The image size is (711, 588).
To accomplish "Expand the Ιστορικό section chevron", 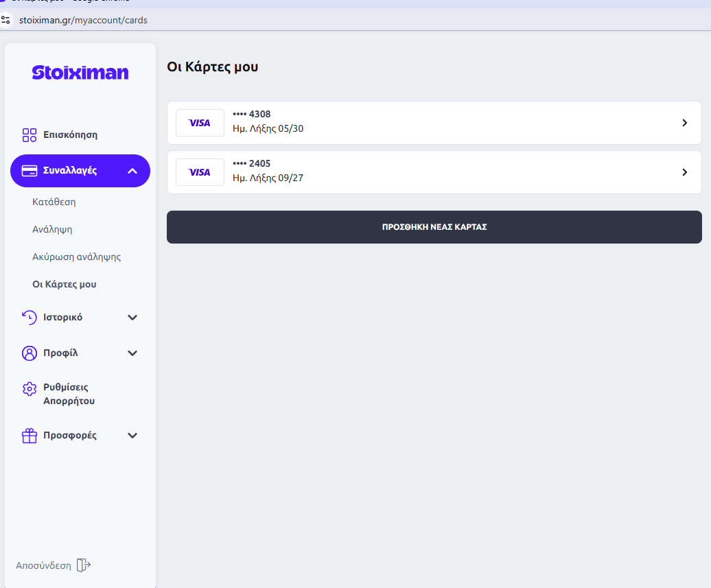I will (x=132, y=318).
